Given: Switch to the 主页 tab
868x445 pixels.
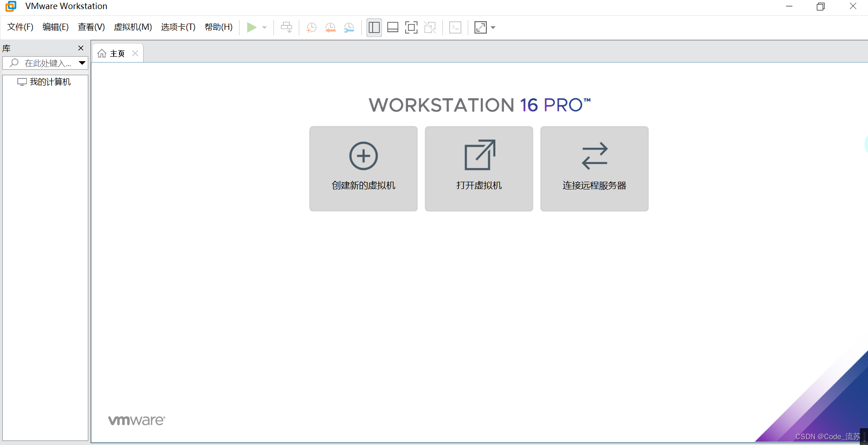Looking at the screenshot, I should [117, 53].
